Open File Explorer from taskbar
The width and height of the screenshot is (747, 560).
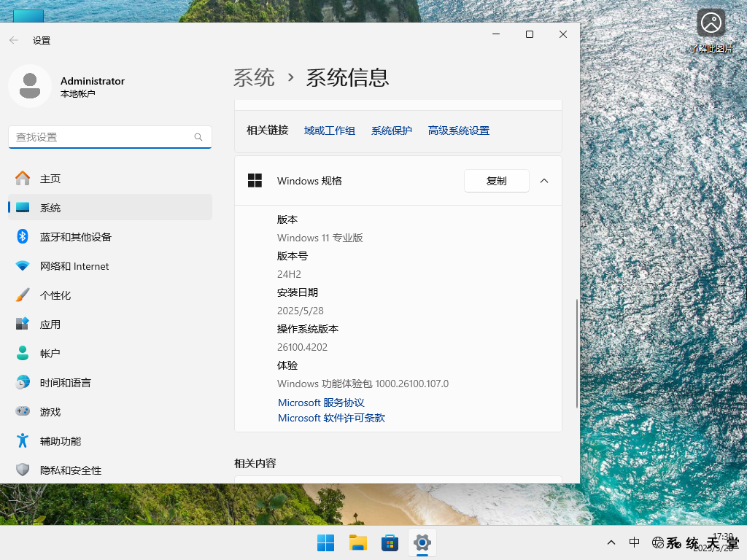357,542
